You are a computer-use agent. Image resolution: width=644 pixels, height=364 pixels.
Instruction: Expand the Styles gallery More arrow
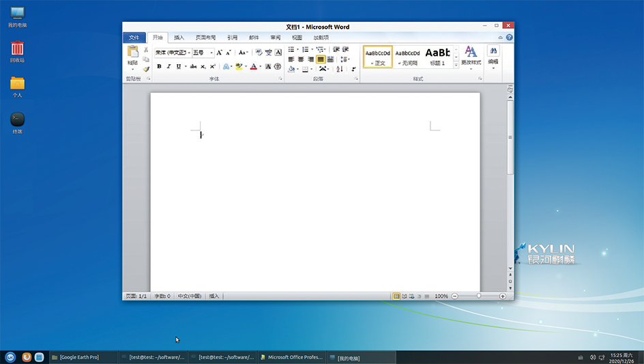pos(456,65)
